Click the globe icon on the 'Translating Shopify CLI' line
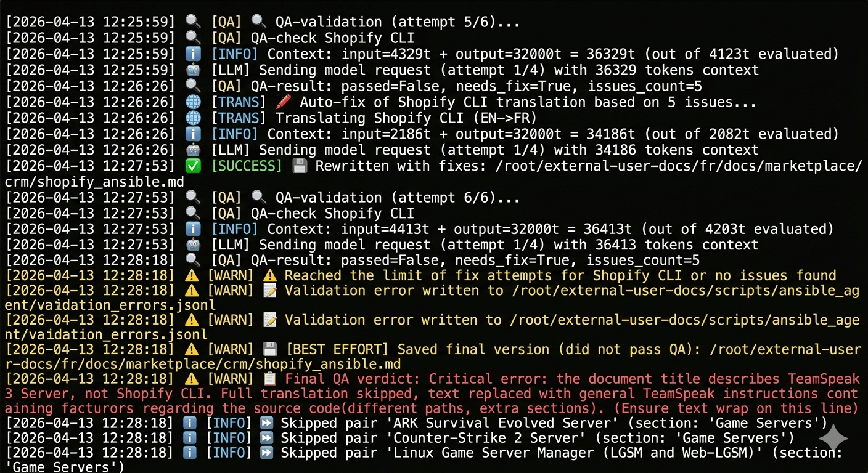 pyautogui.click(x=192, y=118)
